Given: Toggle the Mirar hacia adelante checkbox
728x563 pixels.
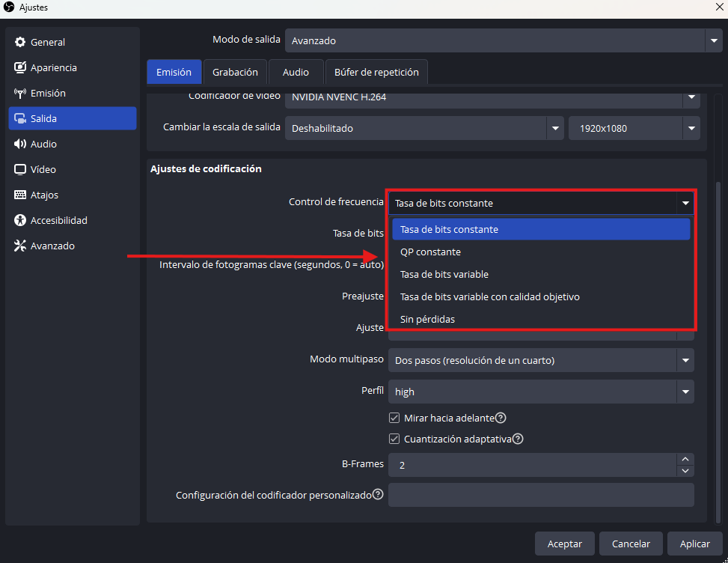Looking at the screenshot, I should coord(394,418).
